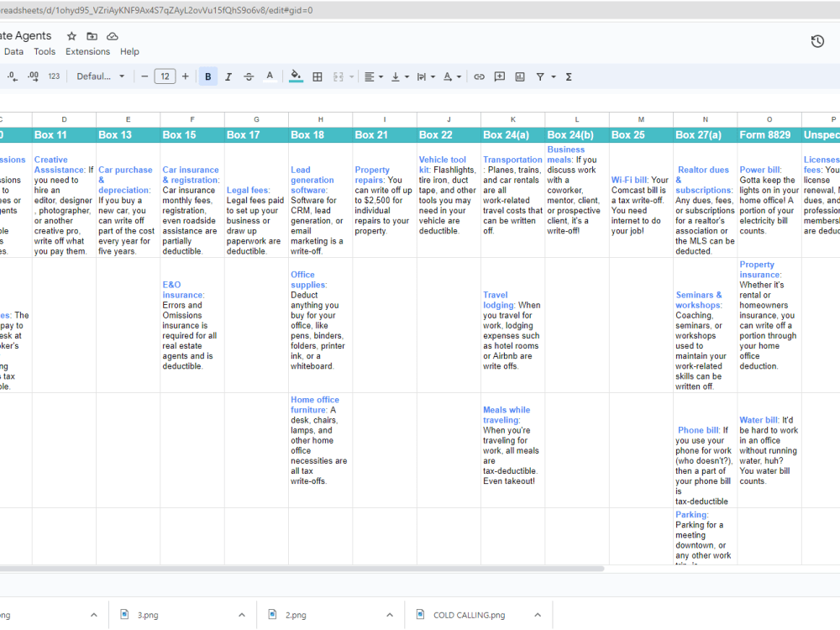Image resolution: width=840 pixels, height=630 pixels.
Task: Click the move to folder icon
Action: pos(92,36)
